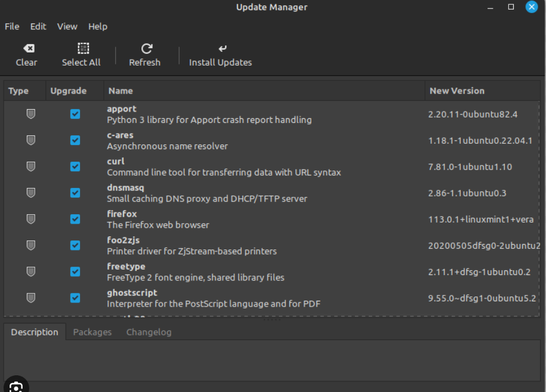Image resolution: width=546 pixels, height=392 pixels.
Task: Sort by the New Version column header
Action: tap(483, 91)
